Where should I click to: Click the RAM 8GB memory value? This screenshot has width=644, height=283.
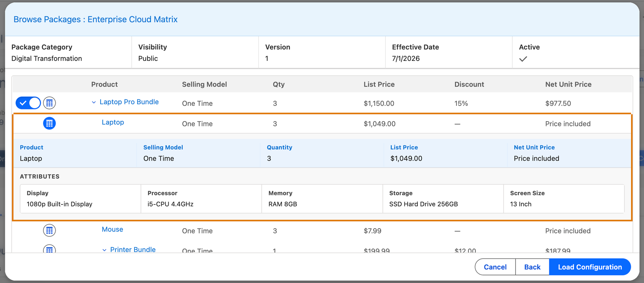[283, 204]
